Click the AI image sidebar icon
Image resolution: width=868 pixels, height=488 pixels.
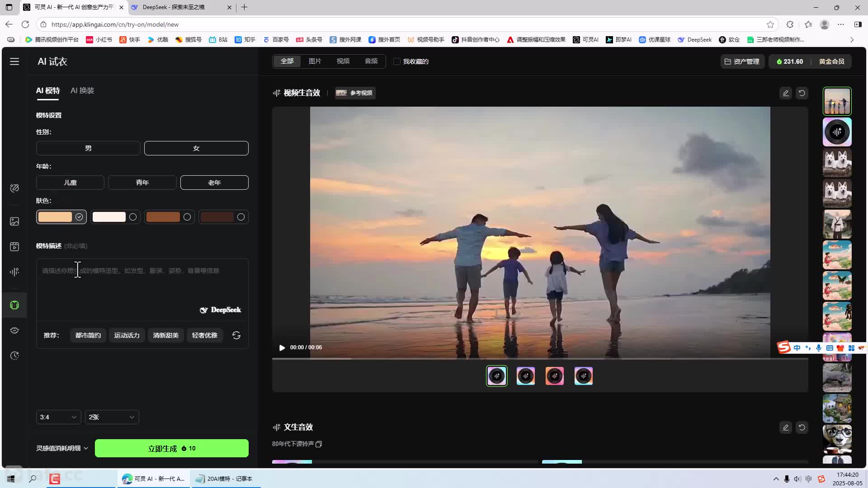(x=14, y=221)
